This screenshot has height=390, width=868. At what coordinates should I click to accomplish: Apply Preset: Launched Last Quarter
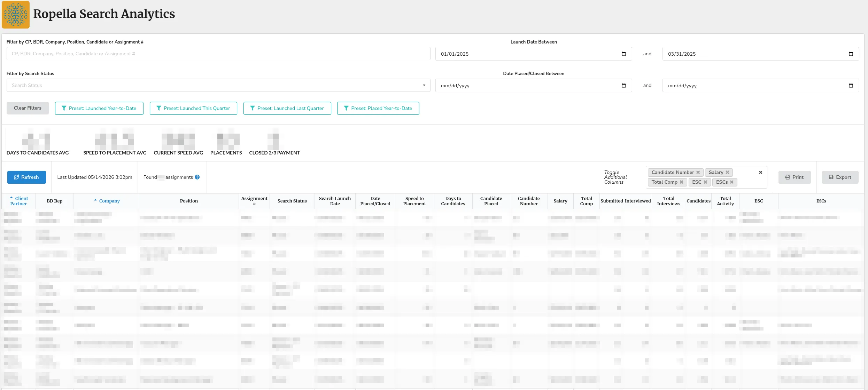click(x=287, y=108)
